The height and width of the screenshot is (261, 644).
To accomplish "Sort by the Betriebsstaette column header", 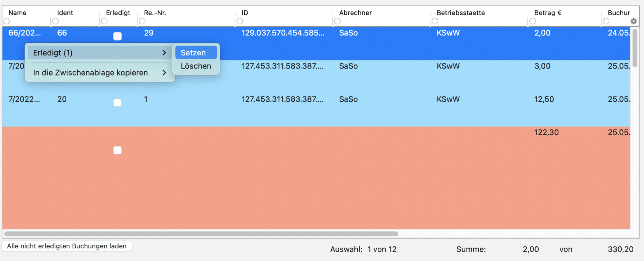I will [461, 13].
